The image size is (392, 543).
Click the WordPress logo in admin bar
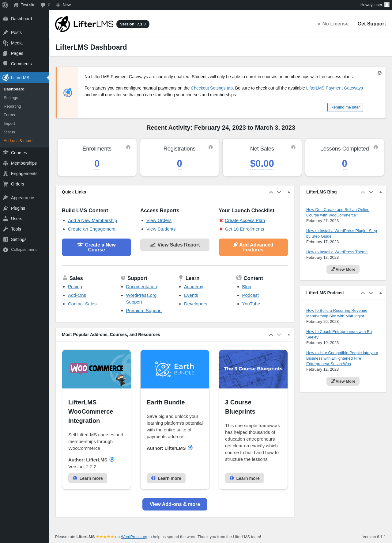(x=5, y=5)
